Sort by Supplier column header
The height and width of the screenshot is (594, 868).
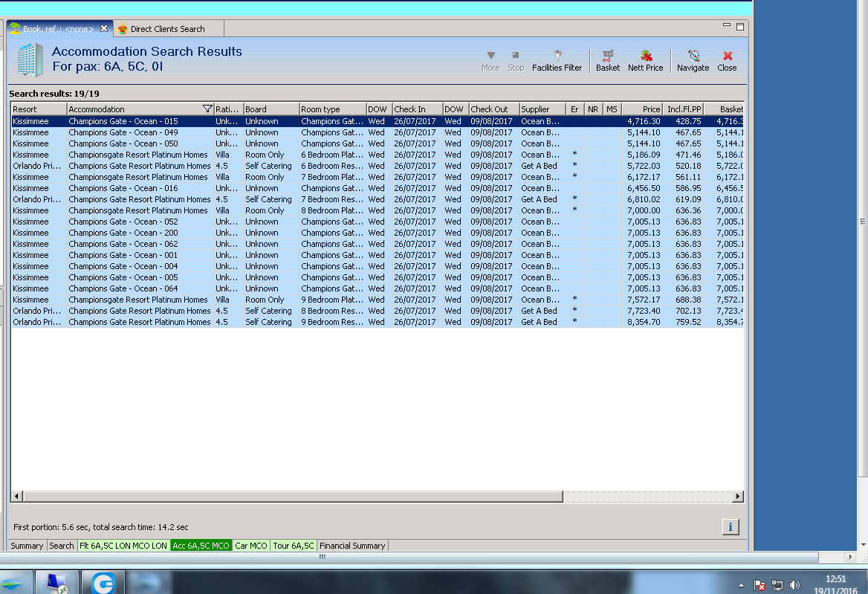[542, 109]
